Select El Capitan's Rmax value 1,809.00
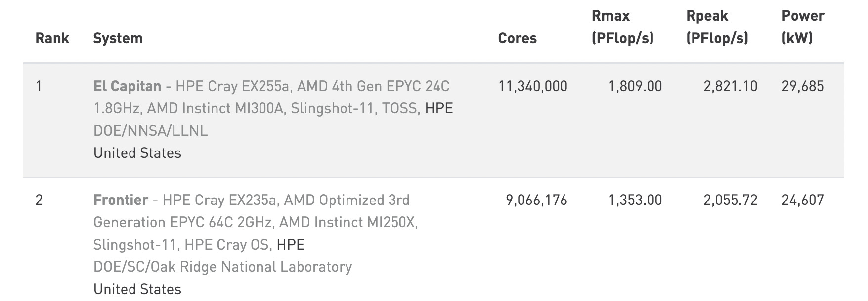 635,86
